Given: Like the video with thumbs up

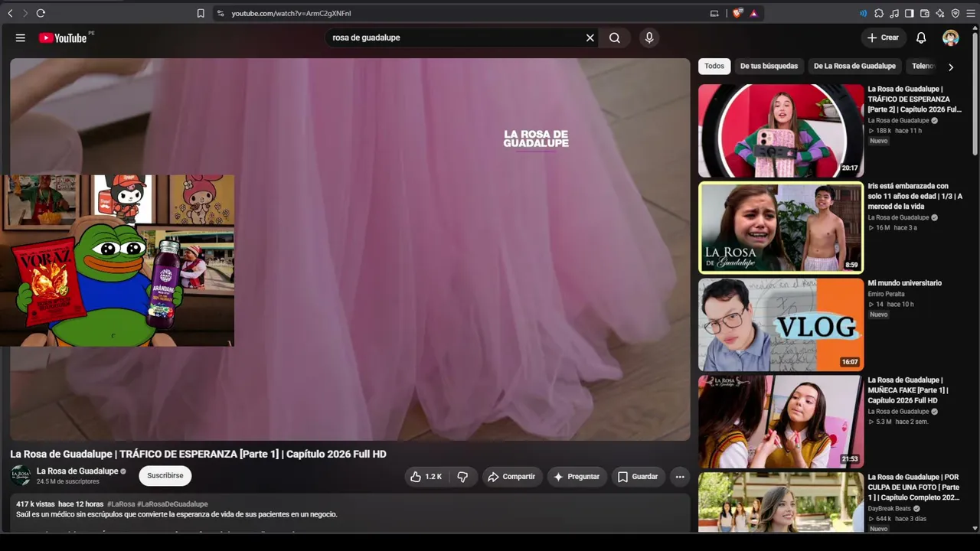Looking at the screenshot, I should point(426,477).
